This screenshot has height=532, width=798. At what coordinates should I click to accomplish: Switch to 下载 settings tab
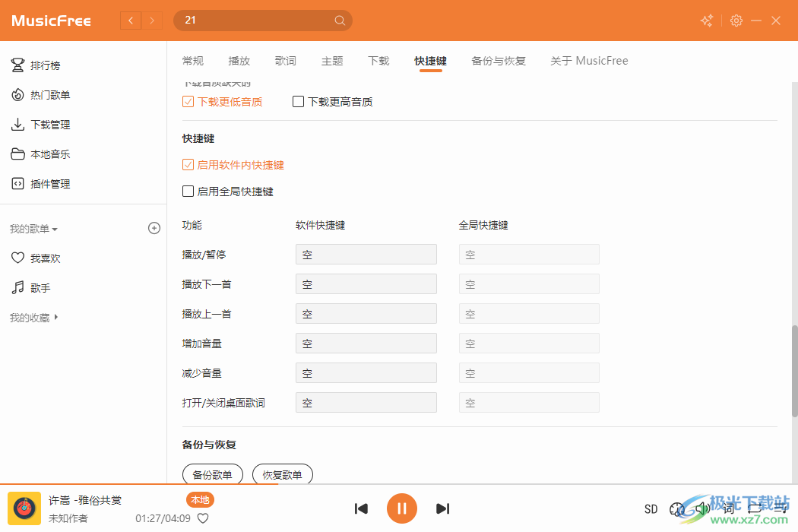tap(378, 61)
